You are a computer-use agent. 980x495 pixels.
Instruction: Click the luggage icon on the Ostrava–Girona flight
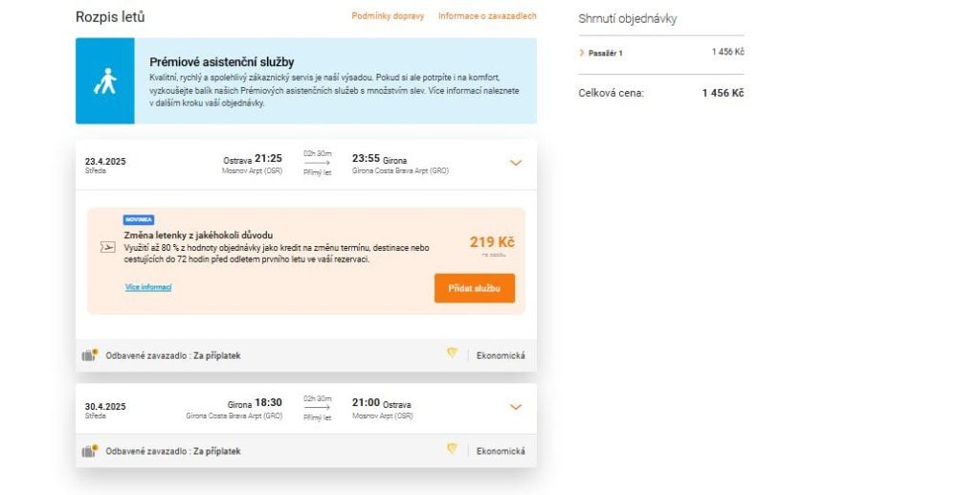[90, 355]
